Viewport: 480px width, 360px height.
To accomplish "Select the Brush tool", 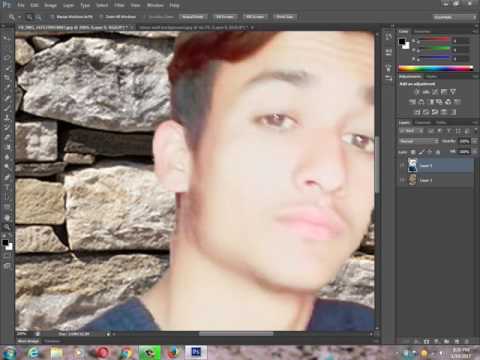I will tap(7, 108).
